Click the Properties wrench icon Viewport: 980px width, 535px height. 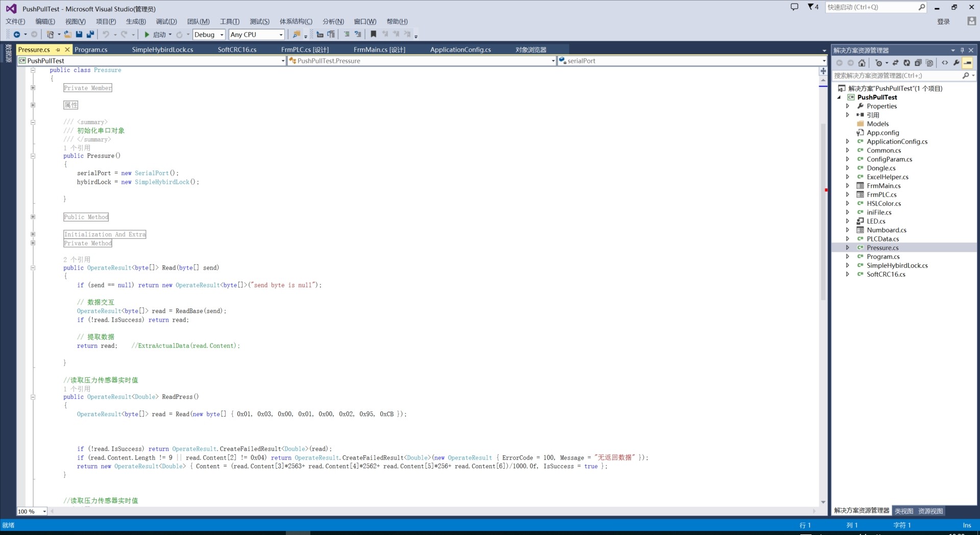coord(956,63)
